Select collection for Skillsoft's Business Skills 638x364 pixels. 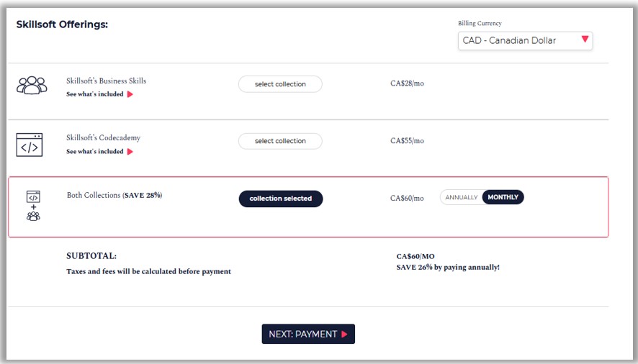tap(280, 84)
